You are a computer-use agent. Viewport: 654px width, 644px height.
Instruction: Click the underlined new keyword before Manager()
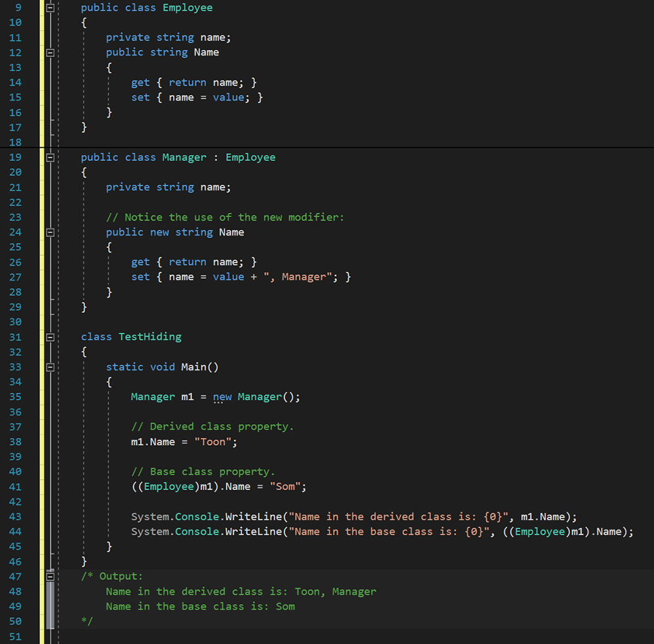click(x=222, y=397)
